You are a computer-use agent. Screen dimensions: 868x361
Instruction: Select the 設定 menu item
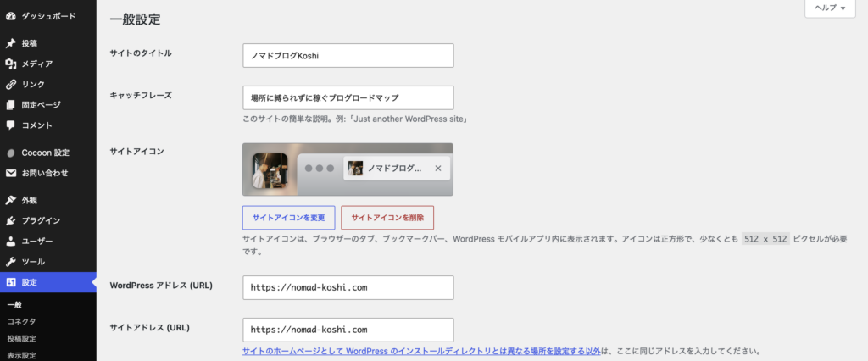coord(48,282)
